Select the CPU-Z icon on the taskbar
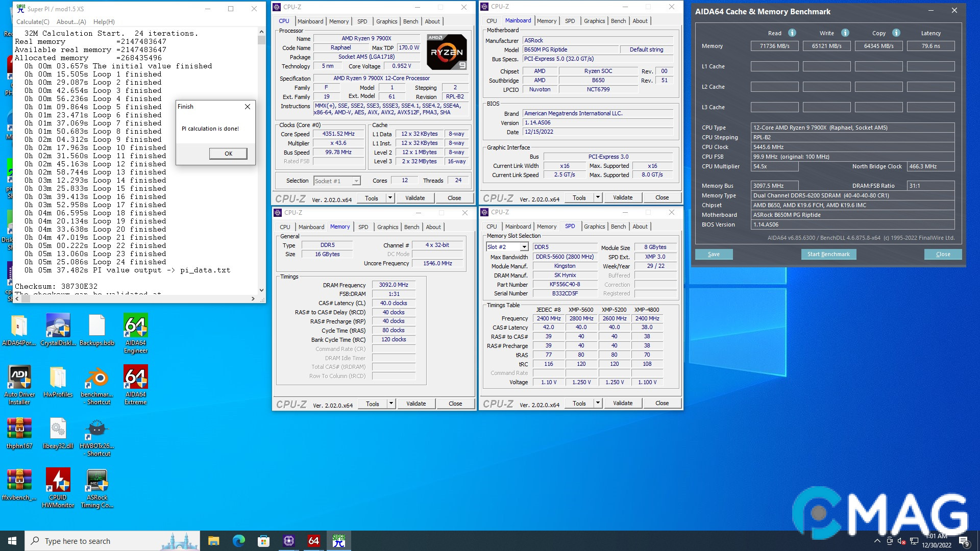 tap(288, 540)
